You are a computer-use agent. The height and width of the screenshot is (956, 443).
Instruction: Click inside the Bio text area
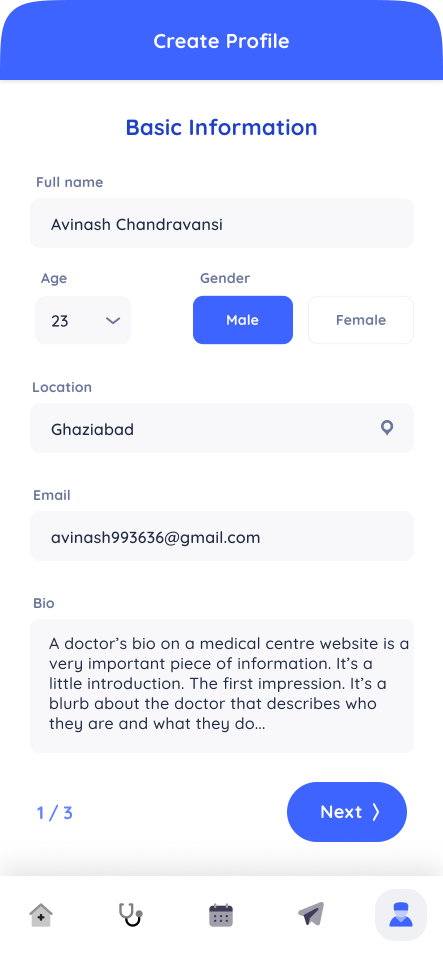point(222,686)
